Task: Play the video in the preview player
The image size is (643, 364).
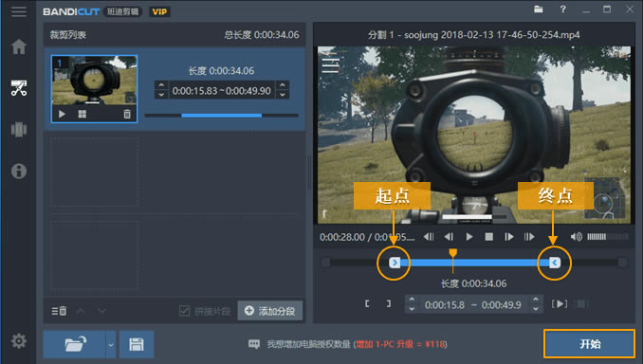Action: click(x=469, y=237)
